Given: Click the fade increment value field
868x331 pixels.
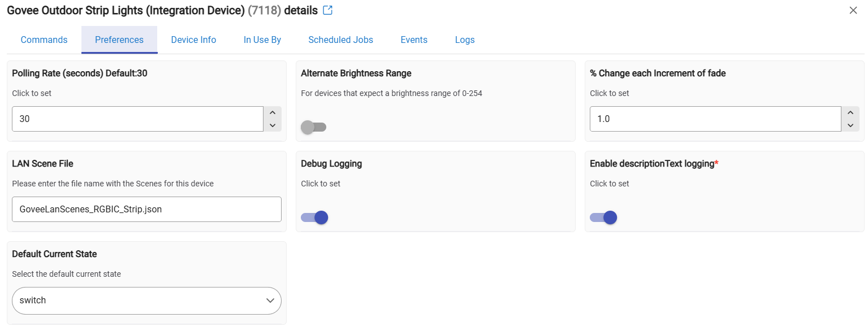Looking at the screenshot, I should pyautogui.click(x=715, y=119).
